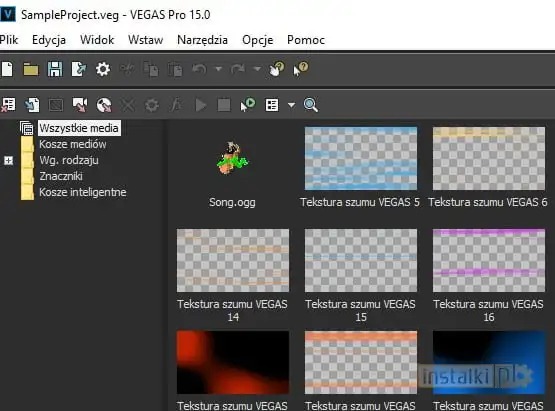The width and height of the screenshot is (555, 411).
Task: Click the Import Media icon
Action: tap(32, 105)
